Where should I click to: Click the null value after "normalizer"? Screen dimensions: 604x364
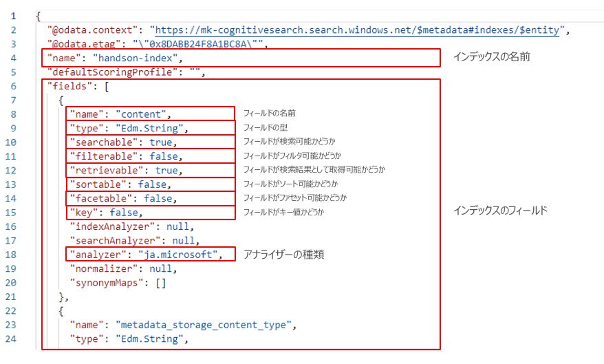coord(160,269)
